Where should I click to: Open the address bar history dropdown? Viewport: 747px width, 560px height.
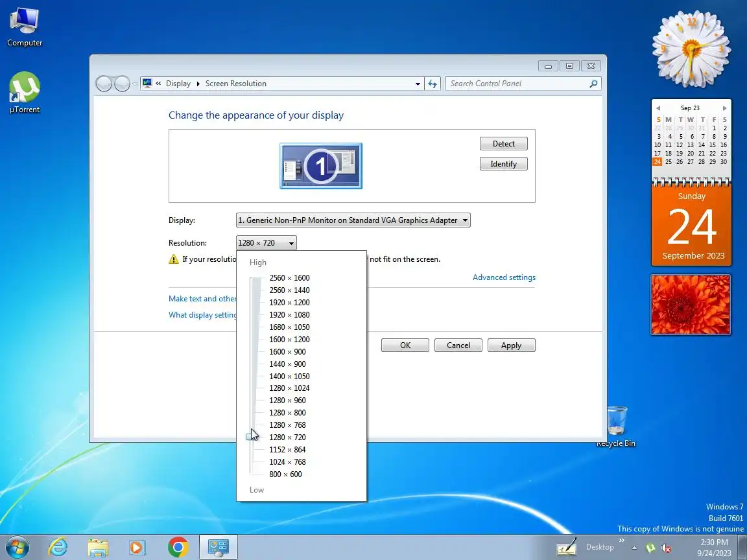418,84
